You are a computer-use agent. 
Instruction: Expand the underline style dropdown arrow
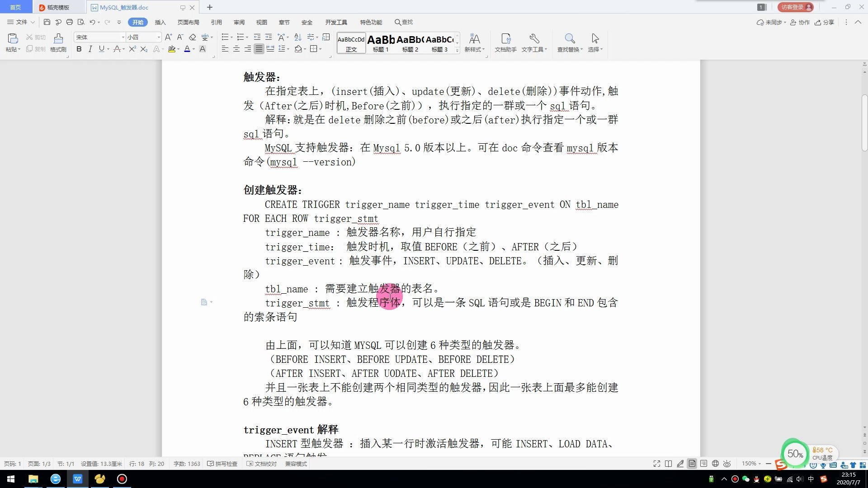click(x=108, y=49)
